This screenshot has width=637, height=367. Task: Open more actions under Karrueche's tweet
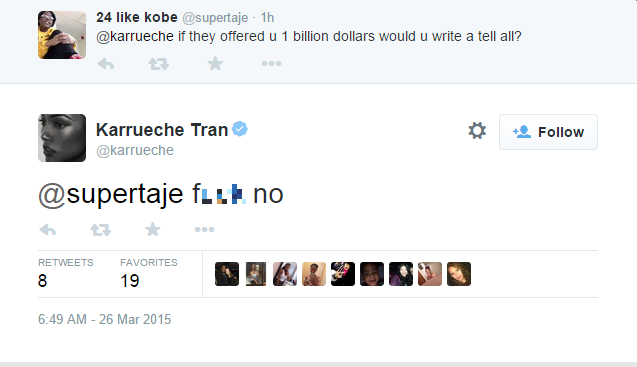pos(204,230)
